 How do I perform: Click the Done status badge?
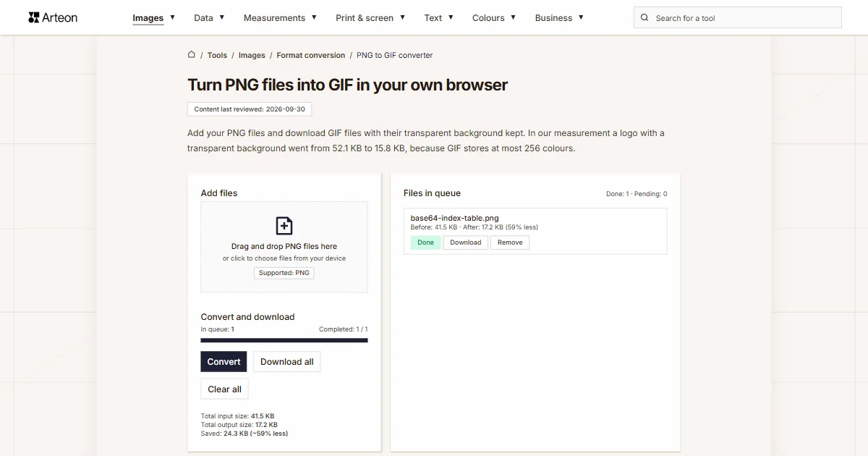click(426, 242)
